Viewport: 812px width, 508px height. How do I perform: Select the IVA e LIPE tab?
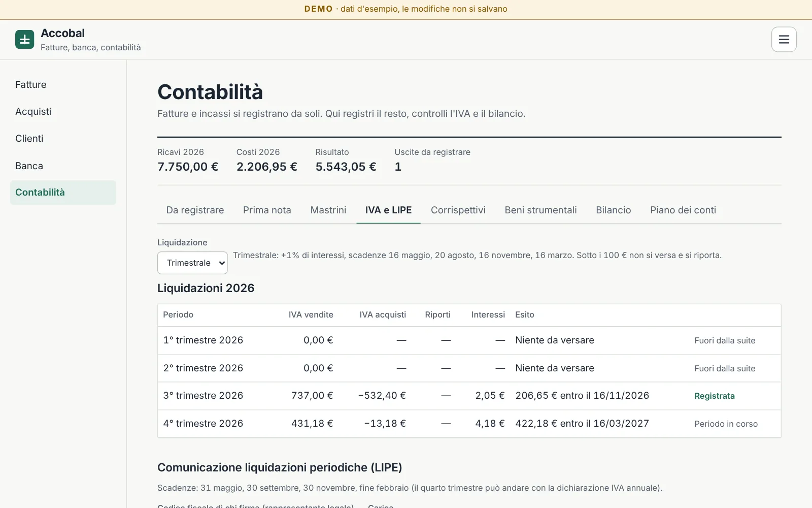coord(388,210)
